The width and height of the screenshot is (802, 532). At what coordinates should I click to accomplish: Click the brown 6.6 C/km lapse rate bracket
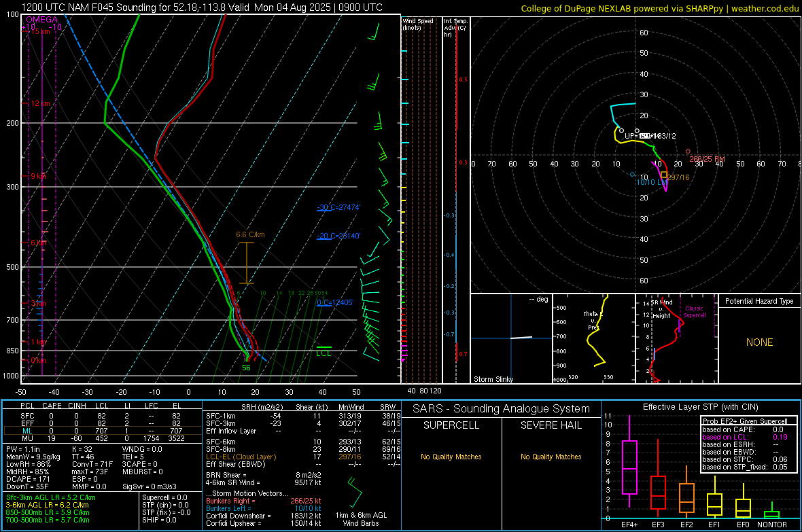click(247, 263)
